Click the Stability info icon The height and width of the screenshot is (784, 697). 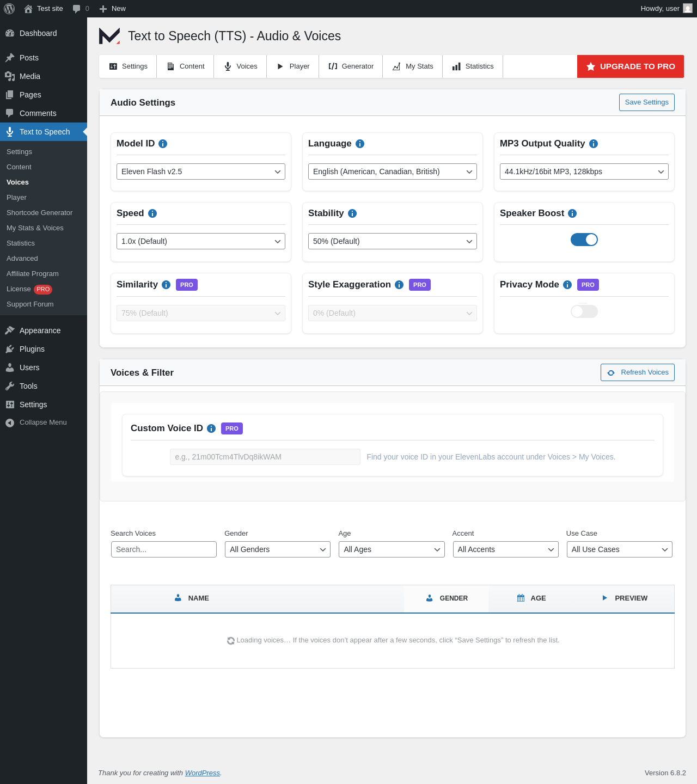click(x=352, y=213)
